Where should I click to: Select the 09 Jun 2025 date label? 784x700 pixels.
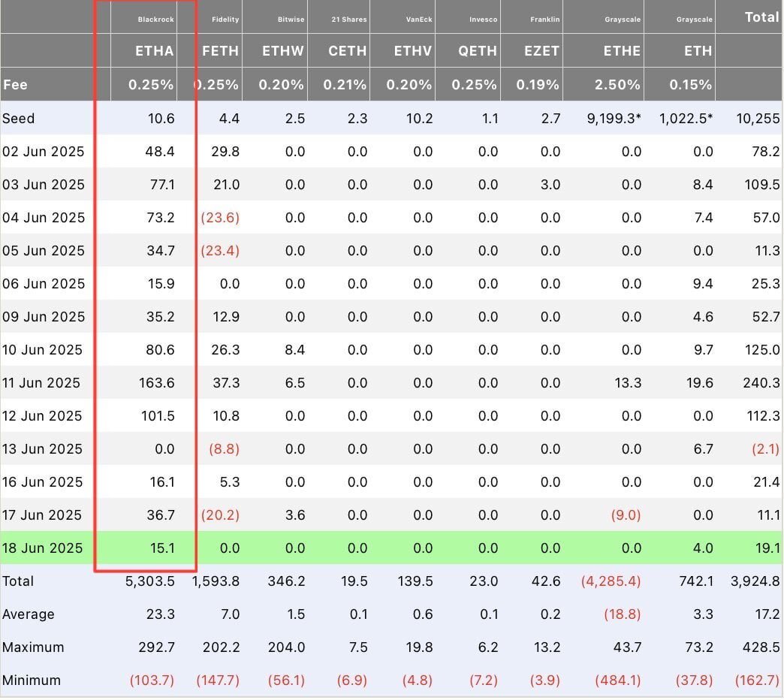click(44, 316)
